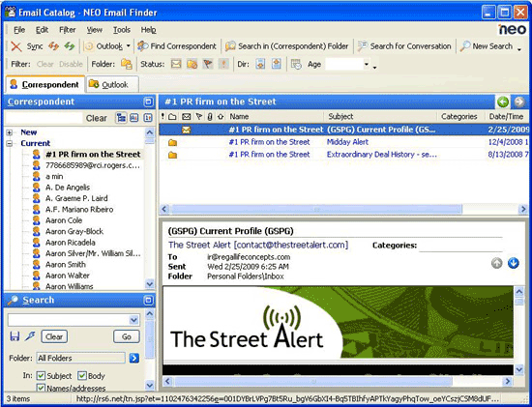
Task: Click Search in (Correspondent) Folder
Action: (286, 46)
